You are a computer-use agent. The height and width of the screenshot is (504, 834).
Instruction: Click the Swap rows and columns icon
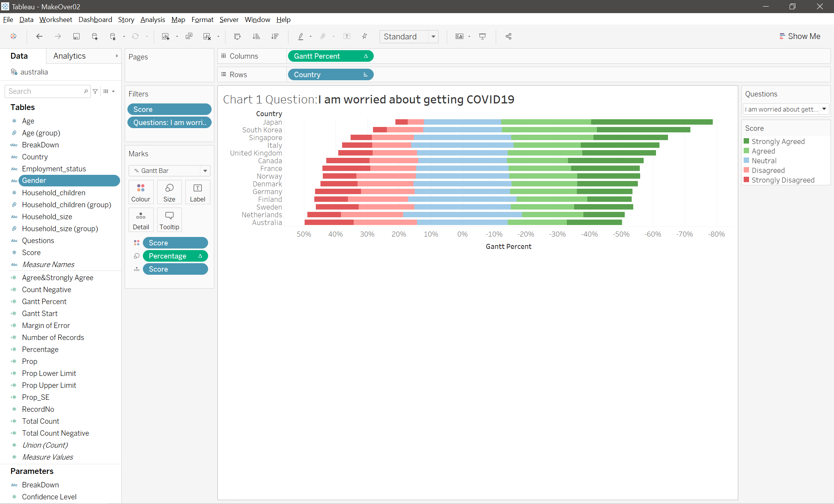(x=237, y=36)
